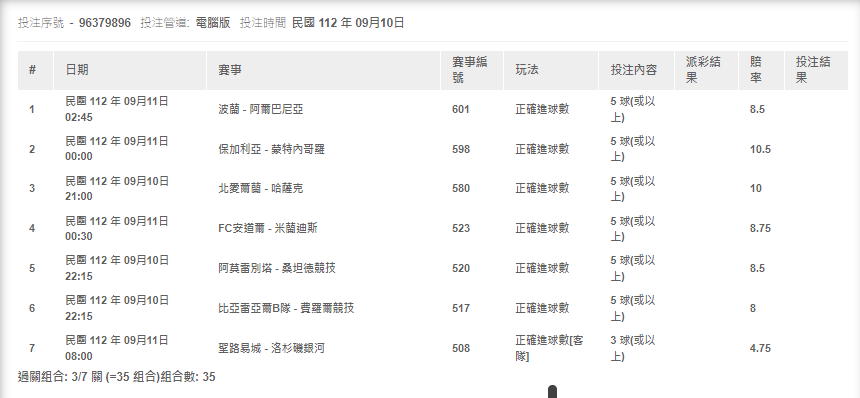
Task: Click date 09月11日 08:00 in row 7
Action: coord(117,348)
